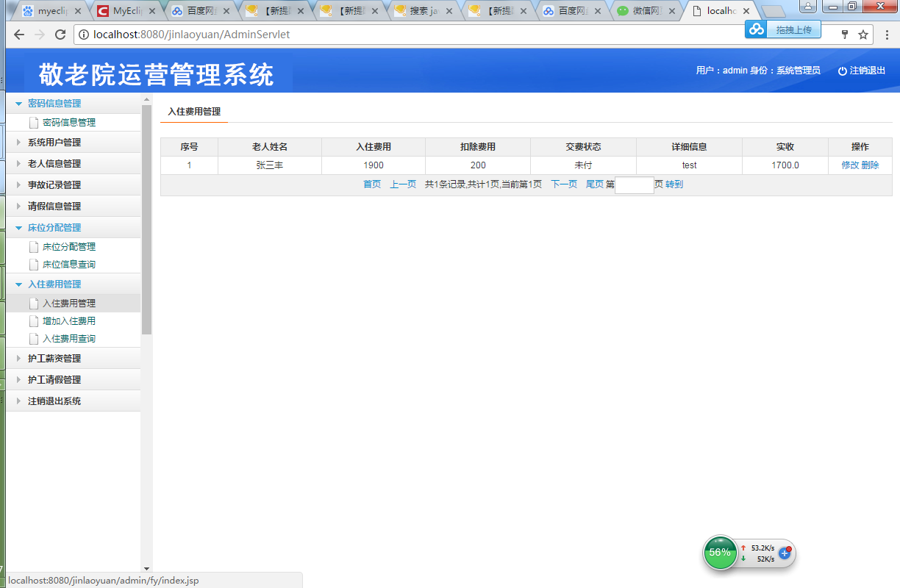Image resolution: width=900 pixels, height=588 pixels.
Task: Click 下一页 pagination link
Action: pyautogui.click(x=564, y=184)
